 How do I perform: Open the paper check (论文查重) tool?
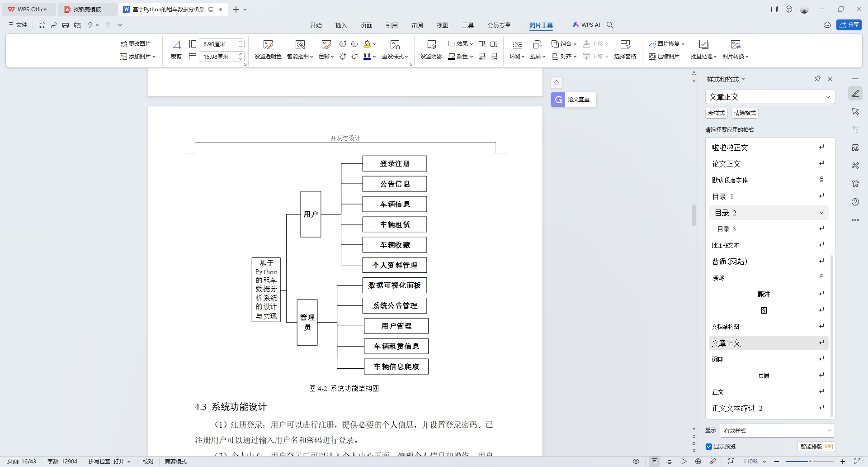click(x=573, y=100)
